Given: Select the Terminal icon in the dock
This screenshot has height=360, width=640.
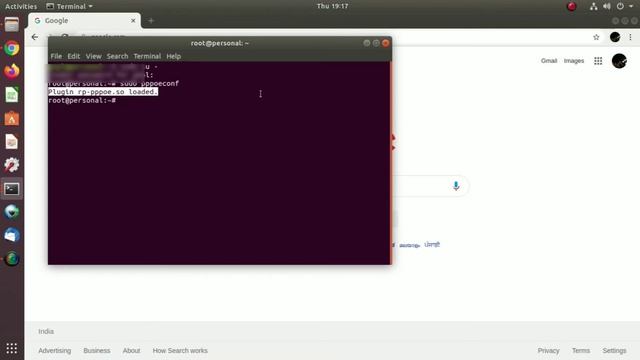Looking at the screenshot, I should coord(11,189).
